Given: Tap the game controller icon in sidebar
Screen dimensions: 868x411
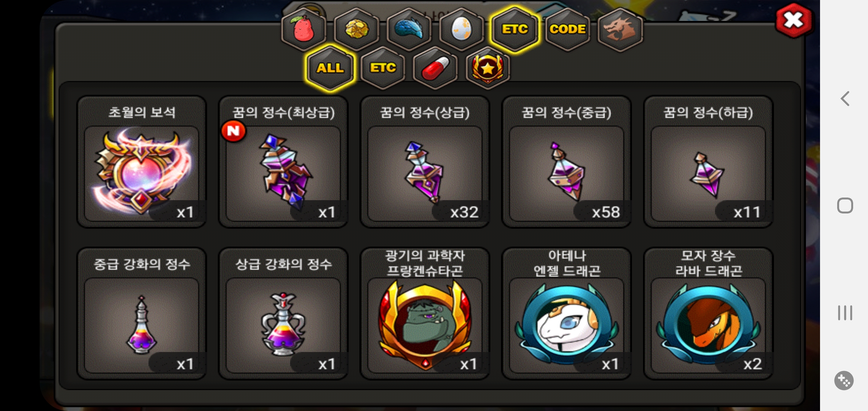Looking at the screenshot, I should click(x=844, y=380).
